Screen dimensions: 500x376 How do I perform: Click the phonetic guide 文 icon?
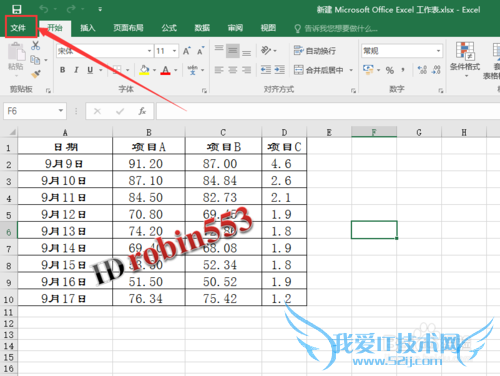click(193, 70)
